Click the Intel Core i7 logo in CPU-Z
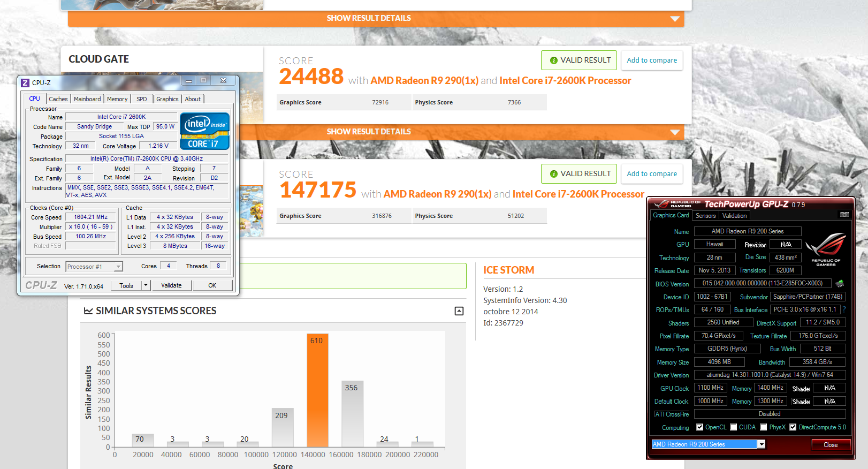 click(x=205, y=131)
